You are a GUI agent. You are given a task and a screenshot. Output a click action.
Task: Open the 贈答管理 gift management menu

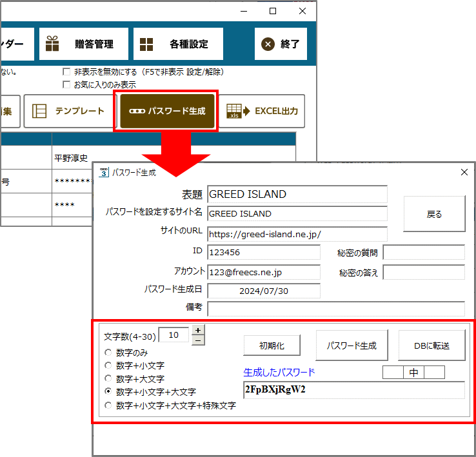(x=84, y=44)
